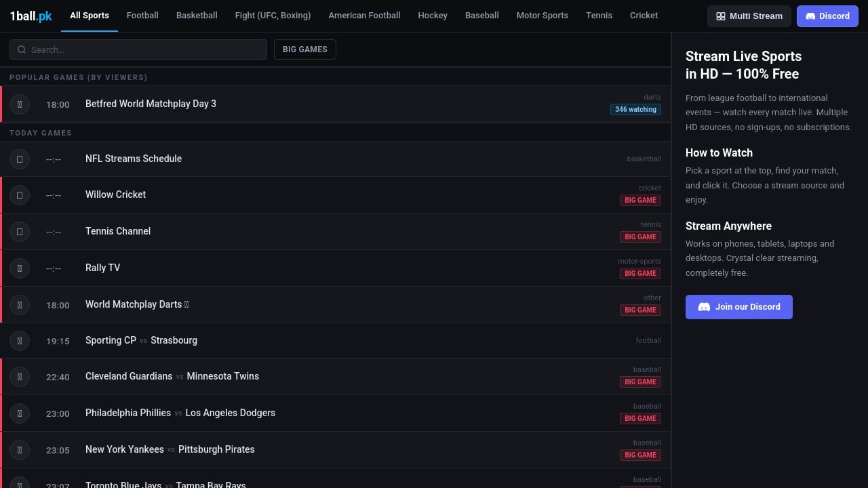Image resolution: width=868 pixels, height=488 pixels.
Task: Click the BIG GAME badge on Phillies row
Action: pyautogui.click(x=640, y=419)
